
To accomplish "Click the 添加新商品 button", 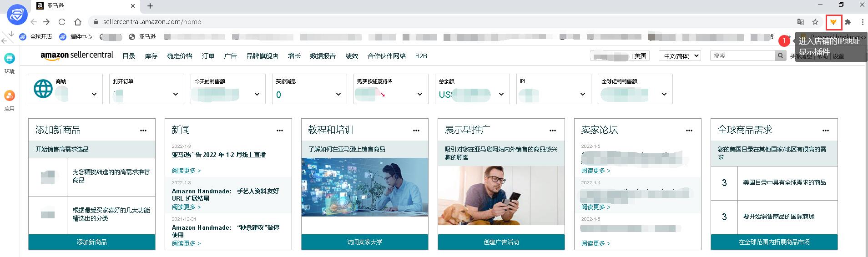I will tap(92, 242).
